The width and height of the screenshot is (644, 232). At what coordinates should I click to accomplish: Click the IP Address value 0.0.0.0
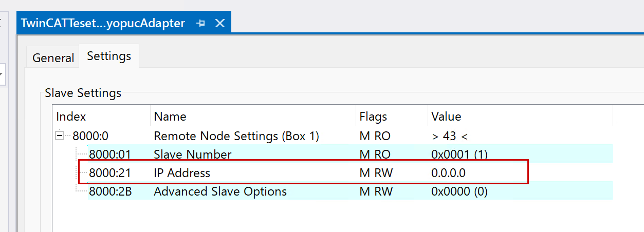click(448, 173)
